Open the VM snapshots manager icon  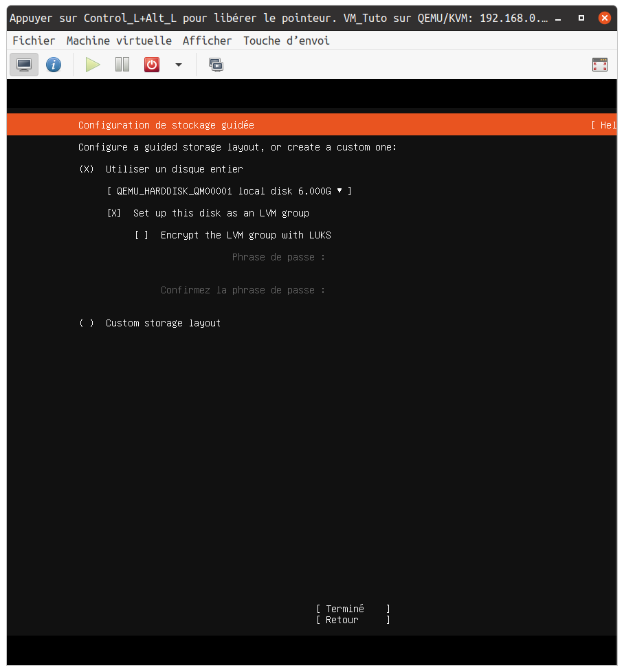pyautogui.click(x=216, y=65)
